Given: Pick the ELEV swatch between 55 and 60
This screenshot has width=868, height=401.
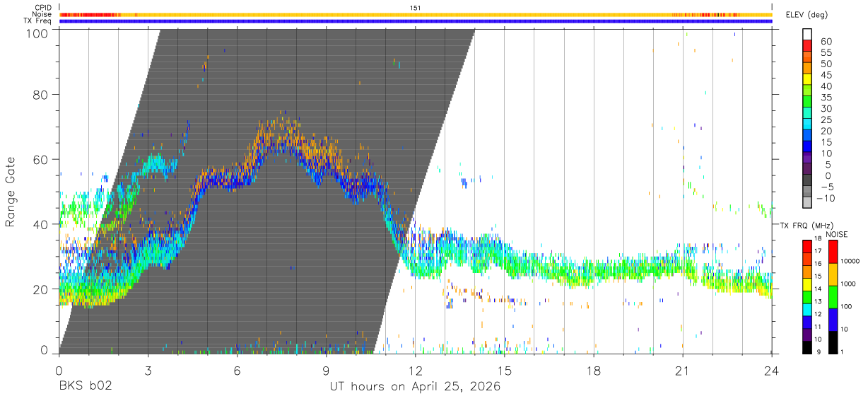Looking at the screenshot, I should click(807, 46).
